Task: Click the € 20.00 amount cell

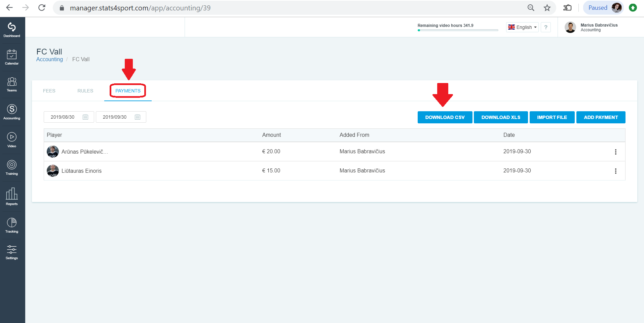Action: pos(271,151)
